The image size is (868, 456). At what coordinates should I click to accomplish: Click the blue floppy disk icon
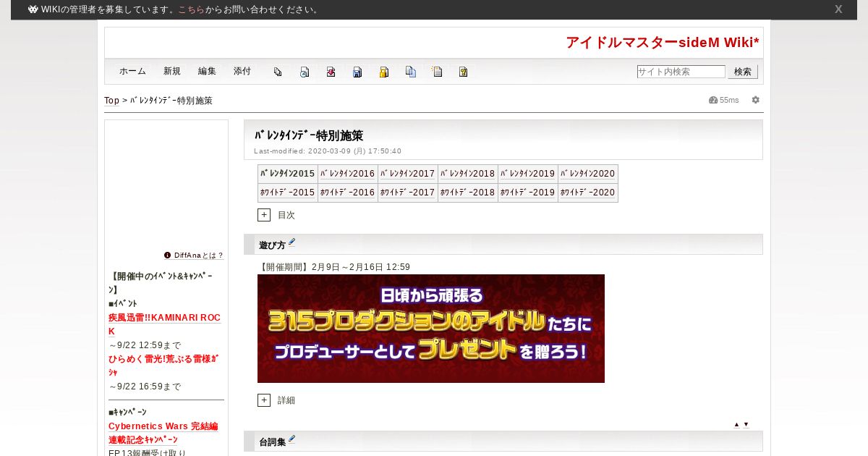pos(357,72)
